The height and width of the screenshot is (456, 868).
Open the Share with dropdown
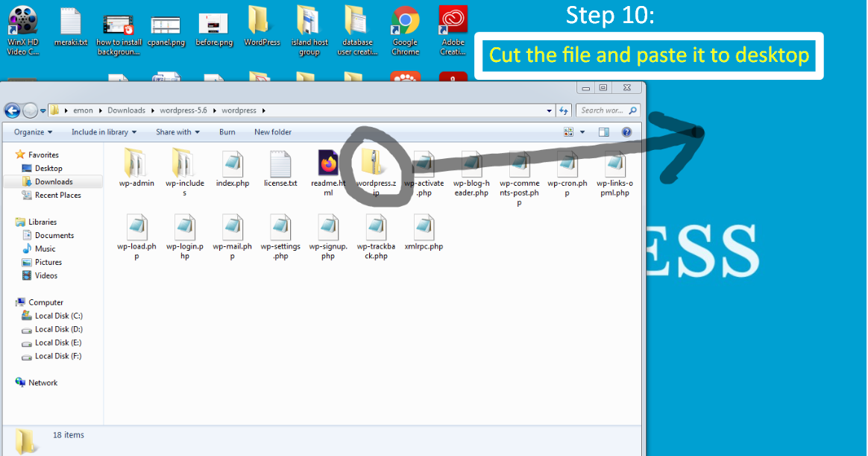(177, 132)
